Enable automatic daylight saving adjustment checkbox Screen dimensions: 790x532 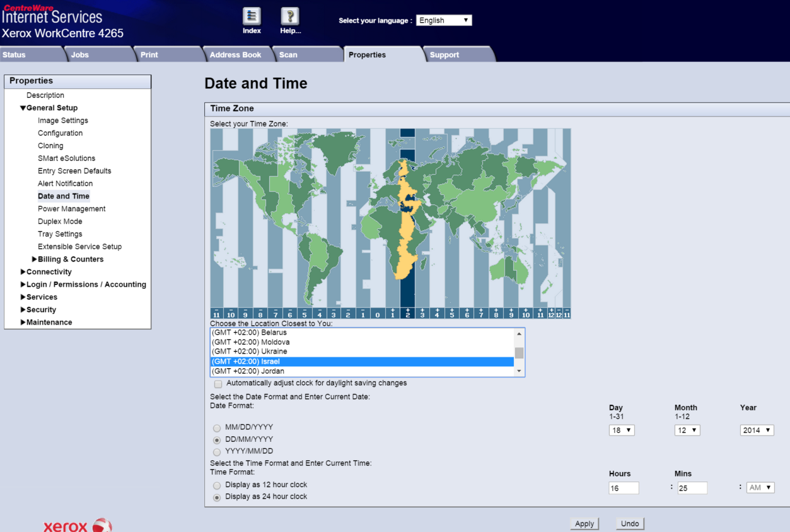coord(218,384)
